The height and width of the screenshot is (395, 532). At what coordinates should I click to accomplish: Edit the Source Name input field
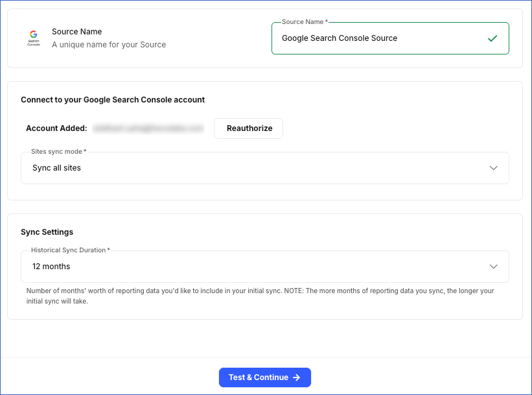tap(390, 38)
